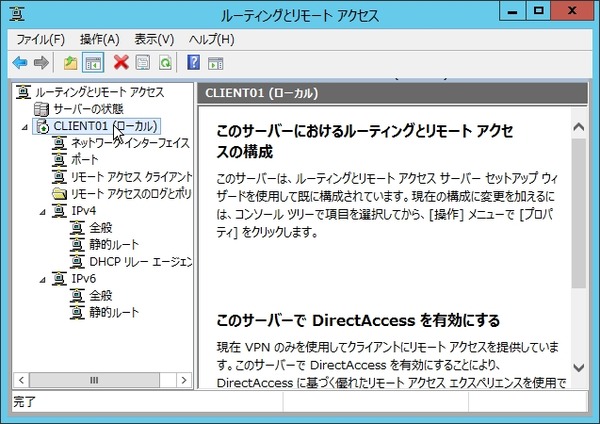Select the IPv6 label in tree
The height and width of the screenshot is (424, 600).
83,278
